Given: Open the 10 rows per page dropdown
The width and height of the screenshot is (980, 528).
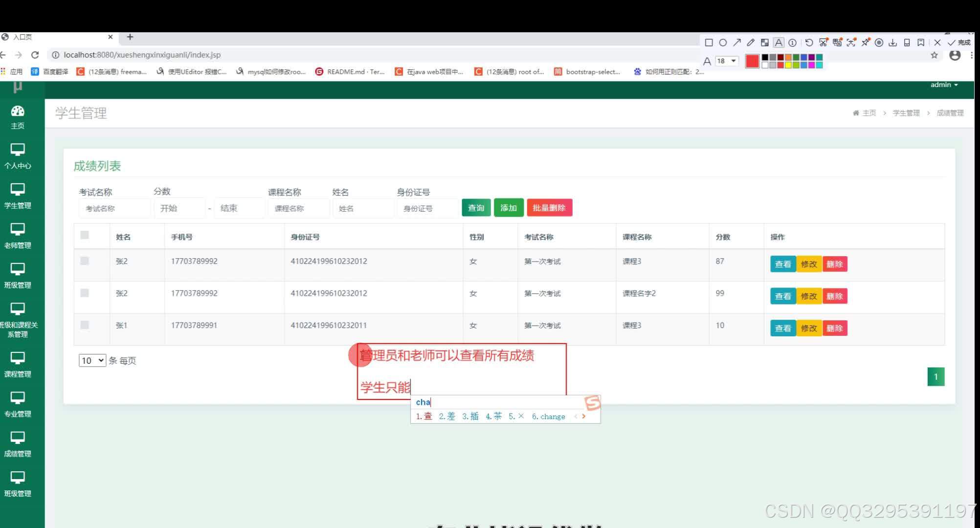Looking at the screenshot, I should [92, 360].
